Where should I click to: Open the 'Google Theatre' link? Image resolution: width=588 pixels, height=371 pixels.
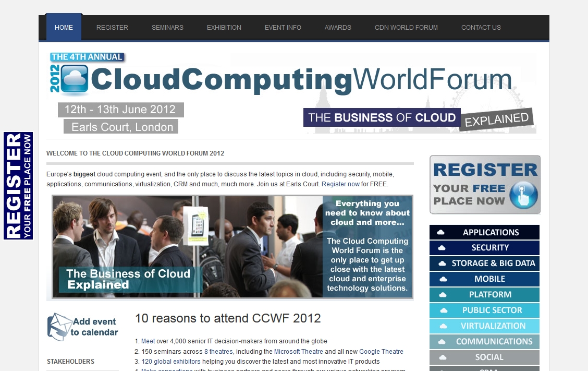[x=382, y=352]
